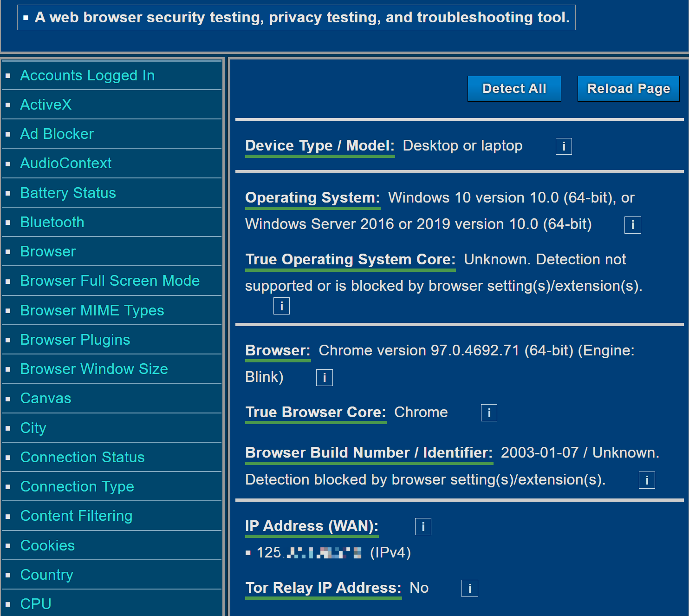
Task: Open Browser Plugins link
Action: pyautogui.click(x=75, y=340)
